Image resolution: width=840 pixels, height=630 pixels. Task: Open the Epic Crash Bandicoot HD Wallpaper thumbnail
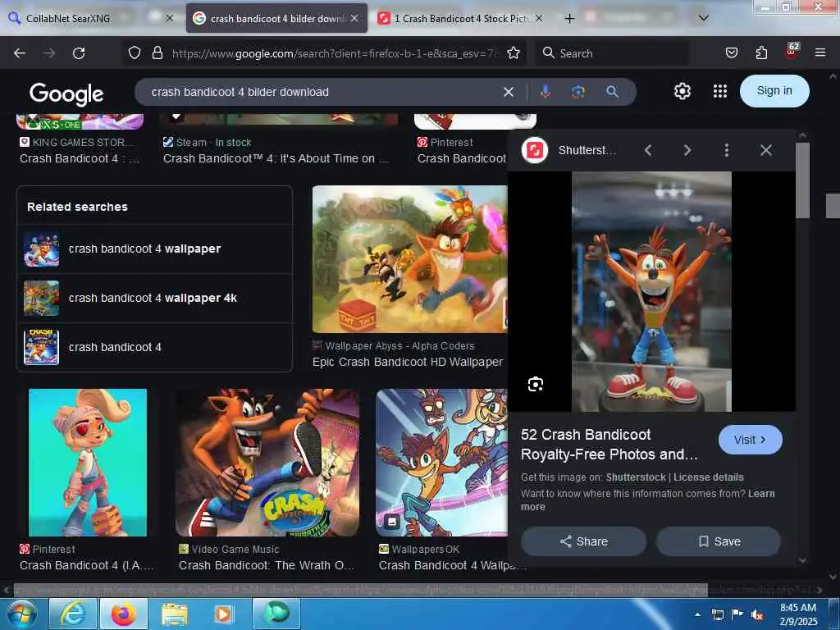[409, 259]
